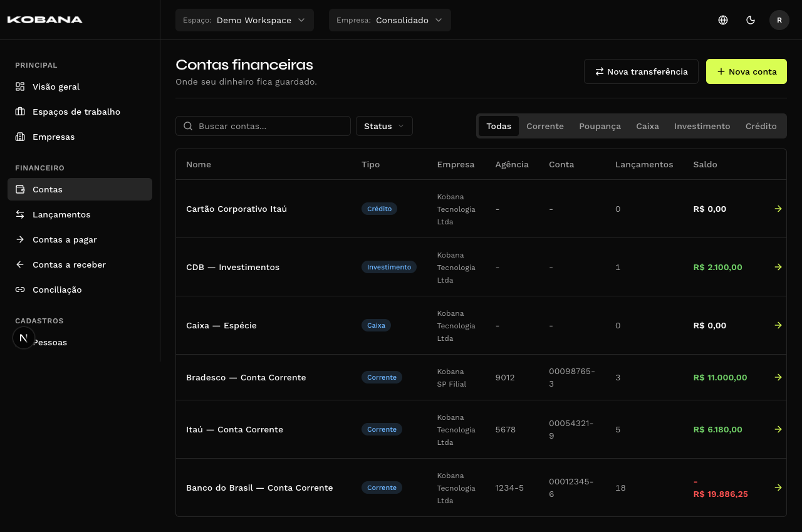Click the Contas wallet icon

coord(20,189)
